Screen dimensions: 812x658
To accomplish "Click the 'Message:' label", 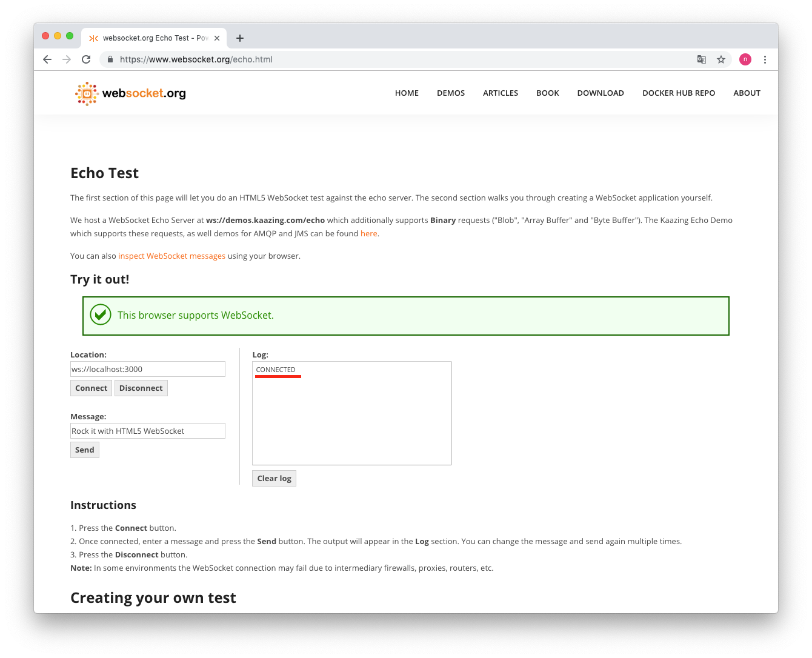I will coord(88,417).
